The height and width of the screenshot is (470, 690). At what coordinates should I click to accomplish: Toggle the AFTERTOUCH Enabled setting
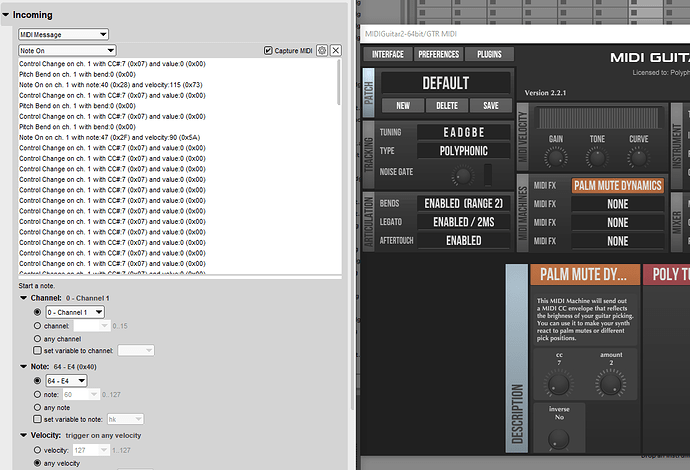click(464, 241)
